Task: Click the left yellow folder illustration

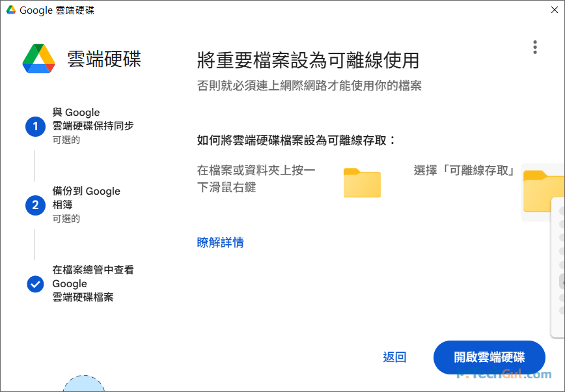Action: pyautogui.click(x=362, y=183)
